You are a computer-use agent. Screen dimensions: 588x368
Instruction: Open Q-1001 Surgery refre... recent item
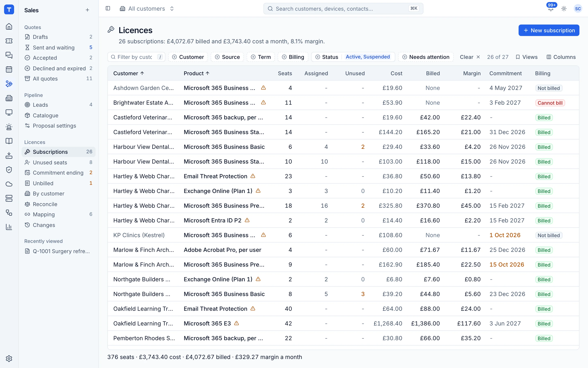tap(58, 251)
